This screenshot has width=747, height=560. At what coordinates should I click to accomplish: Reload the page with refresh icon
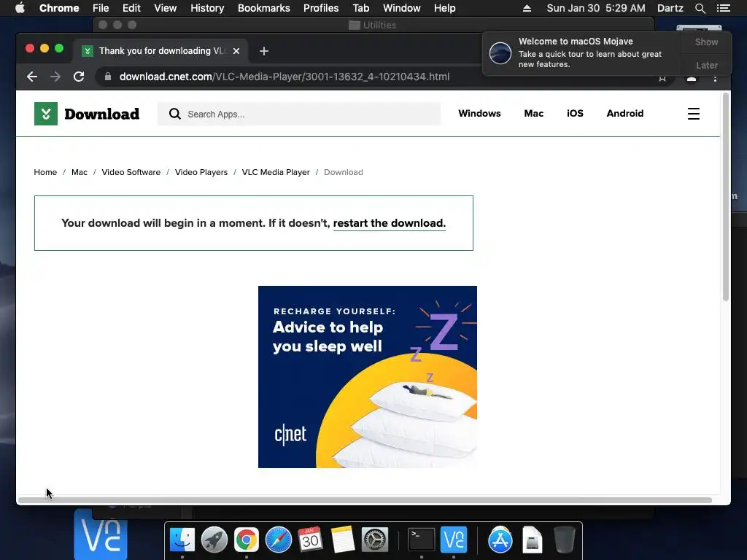click(x=79, y=77)
